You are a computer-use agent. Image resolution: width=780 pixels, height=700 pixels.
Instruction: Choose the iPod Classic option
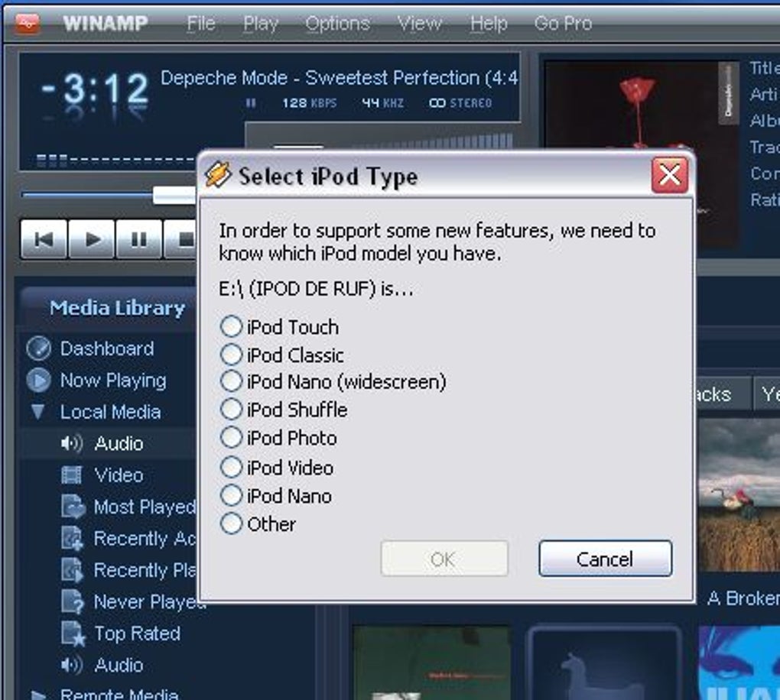[231, 355]
